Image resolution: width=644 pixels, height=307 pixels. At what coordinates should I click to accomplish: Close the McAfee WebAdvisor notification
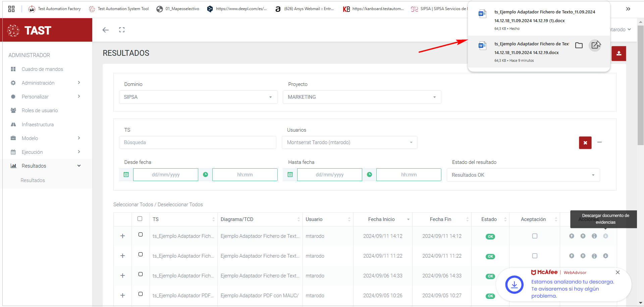pos(618,272)
